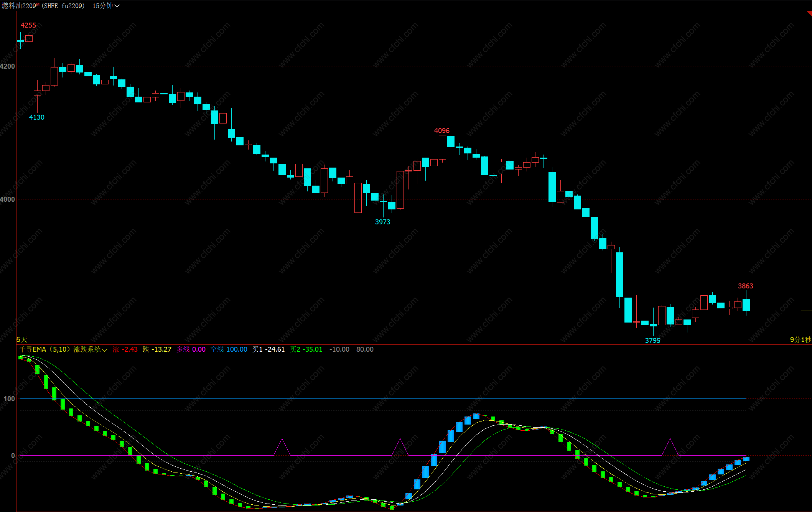This screenshot has width=812, height=512.
Task: Select the candle labeled 4096 high
Action: [442, 147]
